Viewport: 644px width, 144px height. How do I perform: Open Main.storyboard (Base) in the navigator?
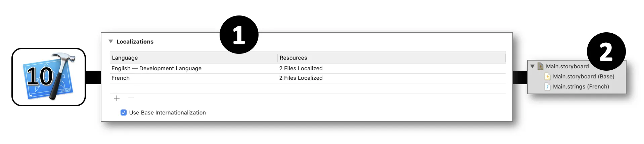coord(584,77)
